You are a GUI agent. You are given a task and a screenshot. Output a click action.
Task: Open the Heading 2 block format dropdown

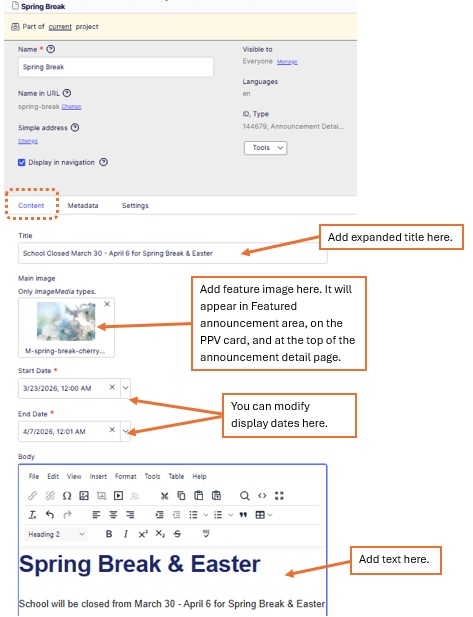pyautogui.click(x=56, y=534)
